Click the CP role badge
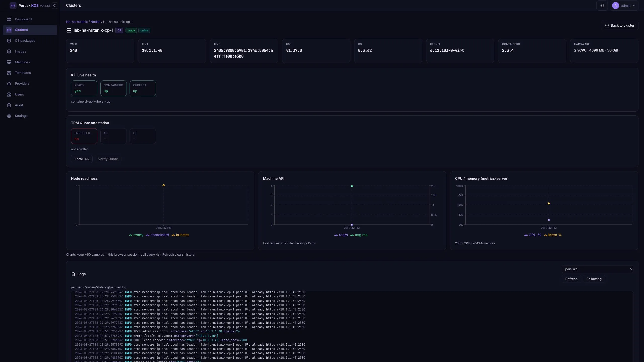Screen dimensions: 644x362 point(119,30)
